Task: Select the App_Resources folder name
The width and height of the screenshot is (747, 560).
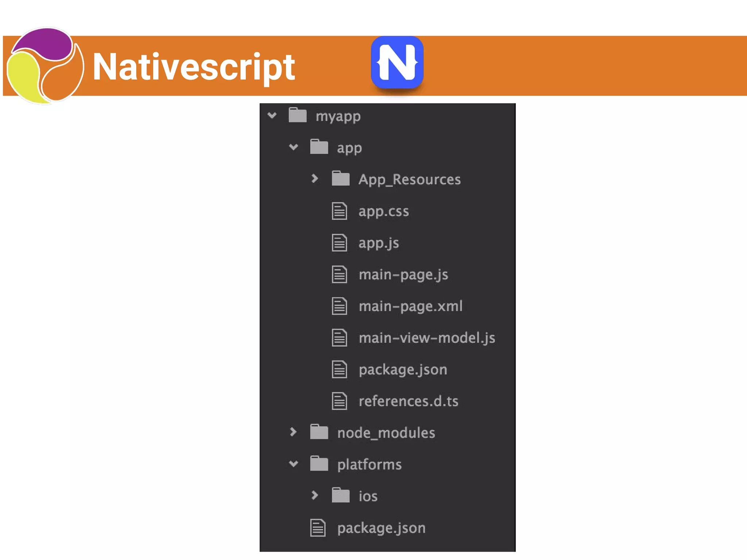Action: pos(410,180)
